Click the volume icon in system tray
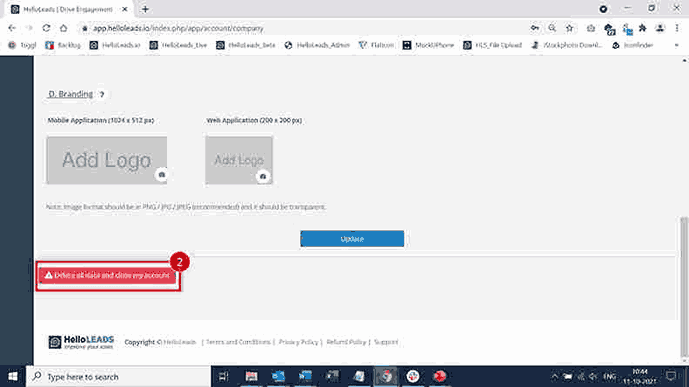The width and height of the screenshot is (689, 387). point(594,376)
